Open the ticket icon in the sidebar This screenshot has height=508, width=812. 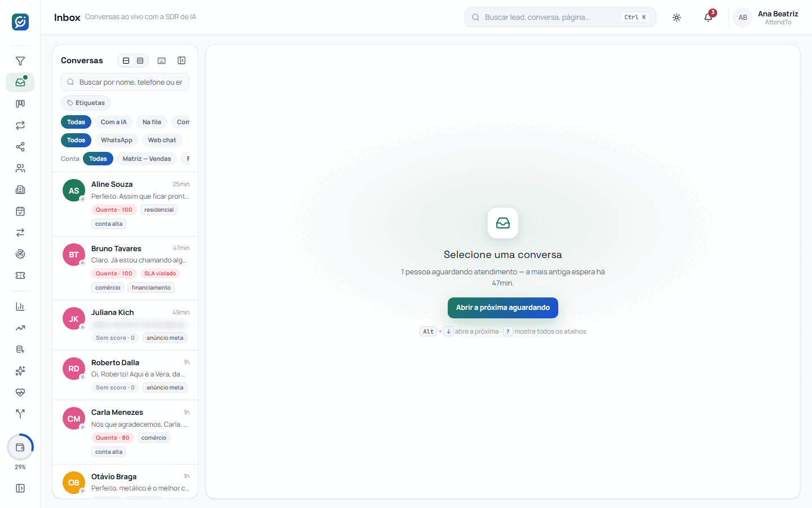click(x=20, y=275)
